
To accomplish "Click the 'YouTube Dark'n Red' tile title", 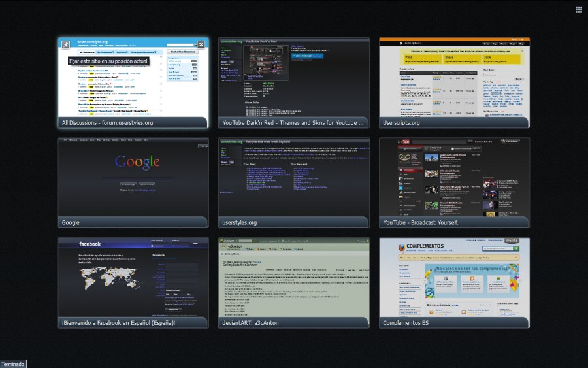I will point(293,123).
